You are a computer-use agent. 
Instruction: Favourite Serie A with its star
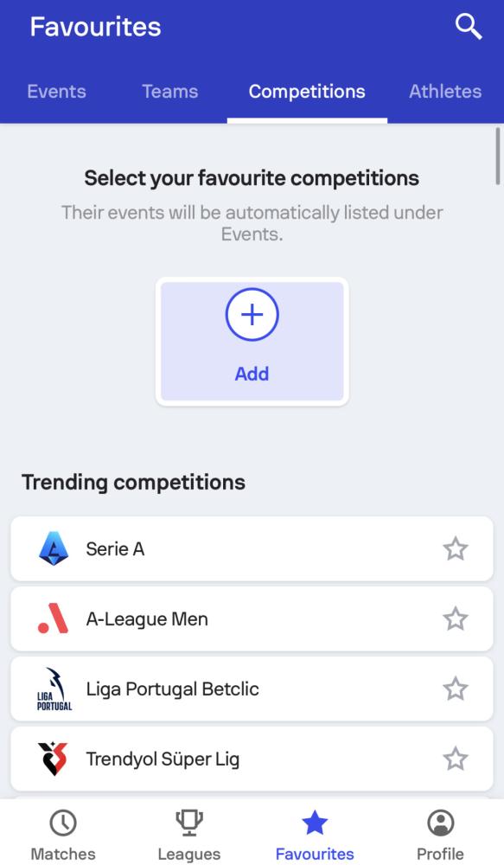click(x=456, y=549)
